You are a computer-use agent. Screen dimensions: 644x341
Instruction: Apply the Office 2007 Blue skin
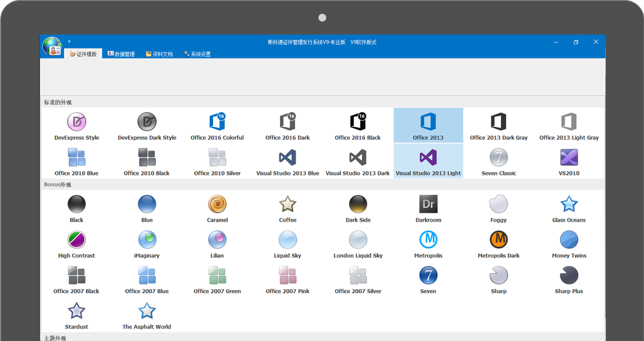(x=147, y=279)
